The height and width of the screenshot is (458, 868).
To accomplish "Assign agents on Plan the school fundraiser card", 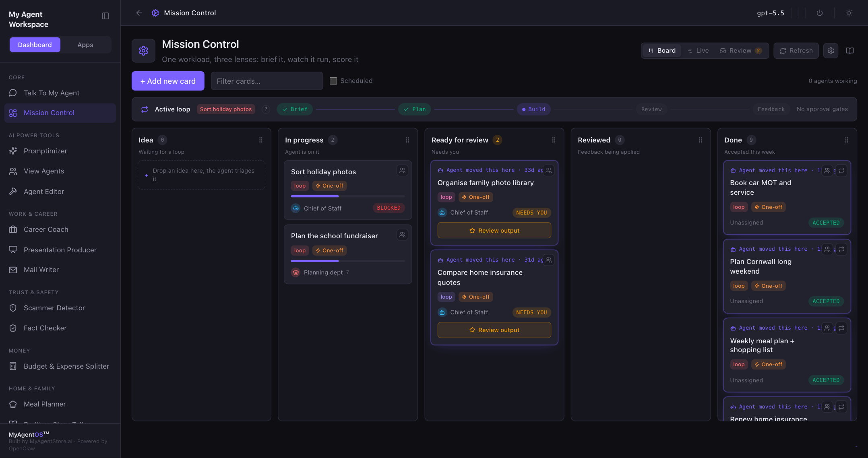I will [402, 235].
